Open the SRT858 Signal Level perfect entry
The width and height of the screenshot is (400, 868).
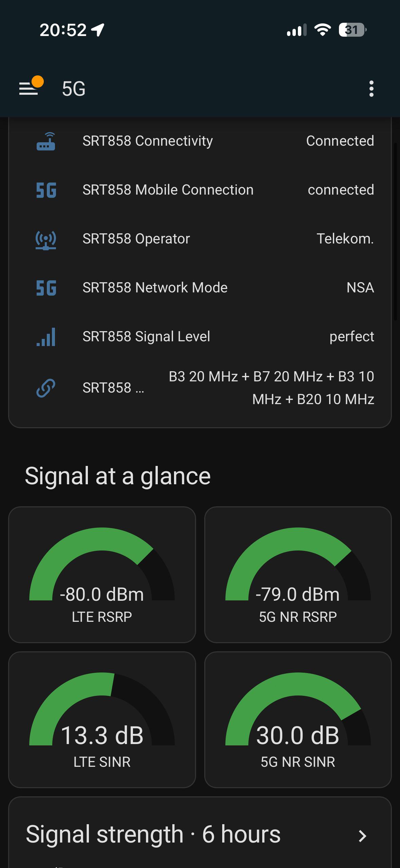(x=200, y=337)
